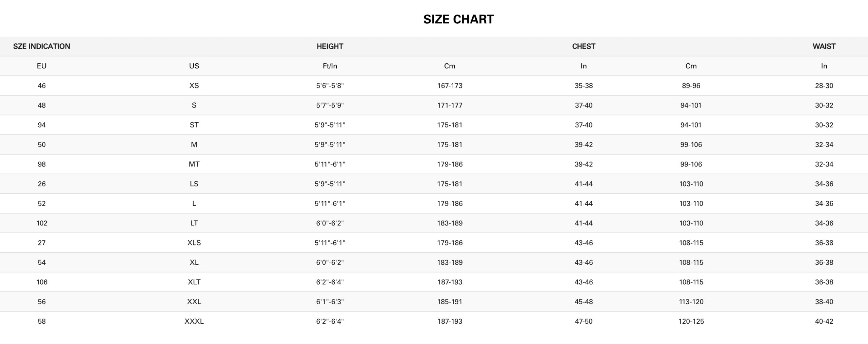
Task: Click the LS size label
Action: [194, 184]
